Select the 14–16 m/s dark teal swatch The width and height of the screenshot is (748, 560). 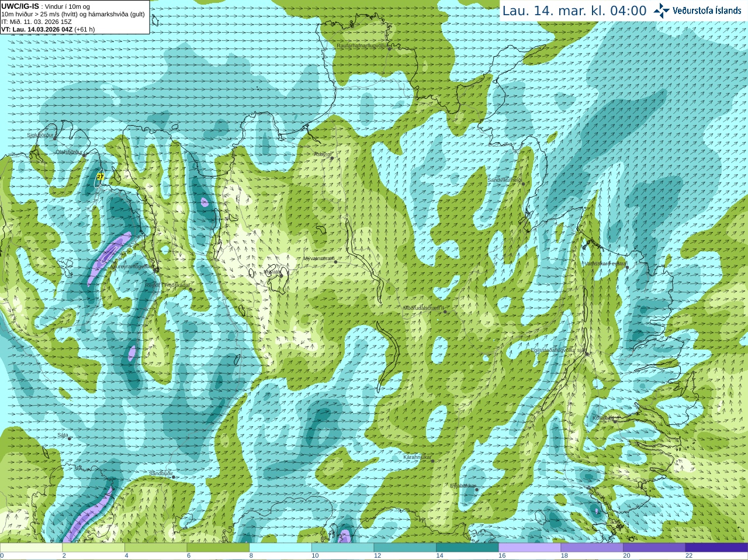[x=467, y=548]
